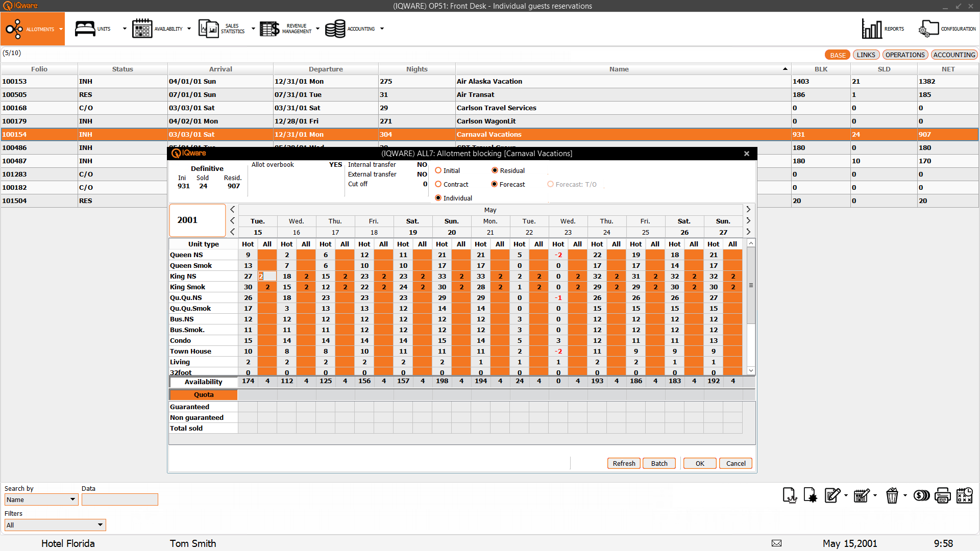Open the Units bed icon
The height and width of the screenshot is (551, 980).
[x=85, y=29]
